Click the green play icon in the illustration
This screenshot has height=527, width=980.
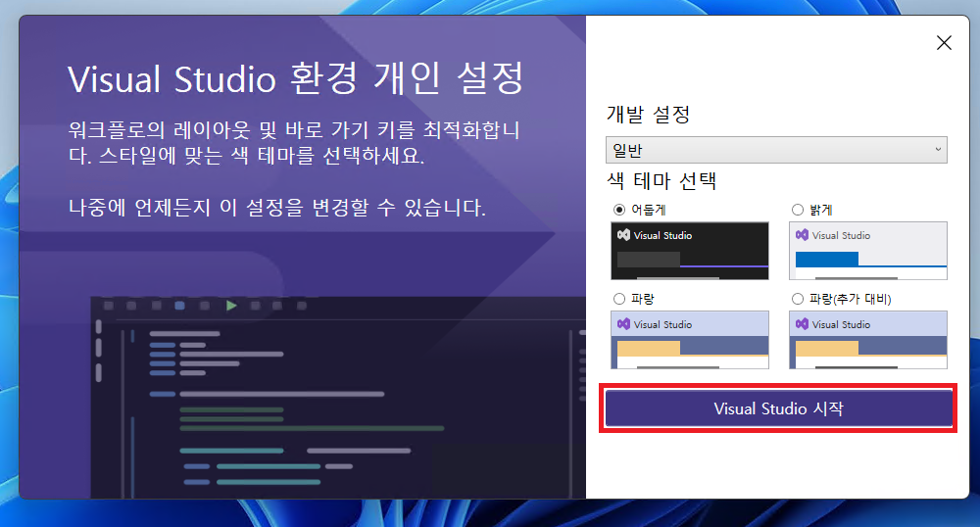coord(231,306)
